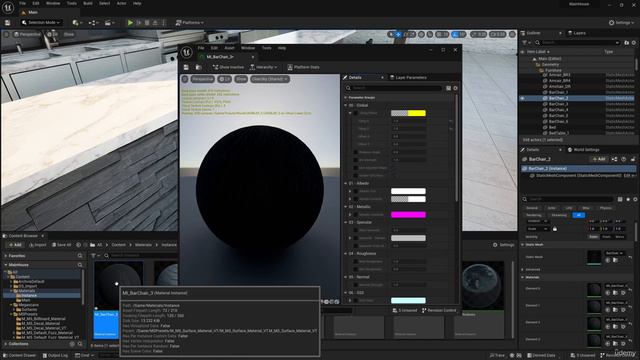Screen dimensions: 640x360
Task: Click the white Albedo tint color swatch
Action: 408,191
